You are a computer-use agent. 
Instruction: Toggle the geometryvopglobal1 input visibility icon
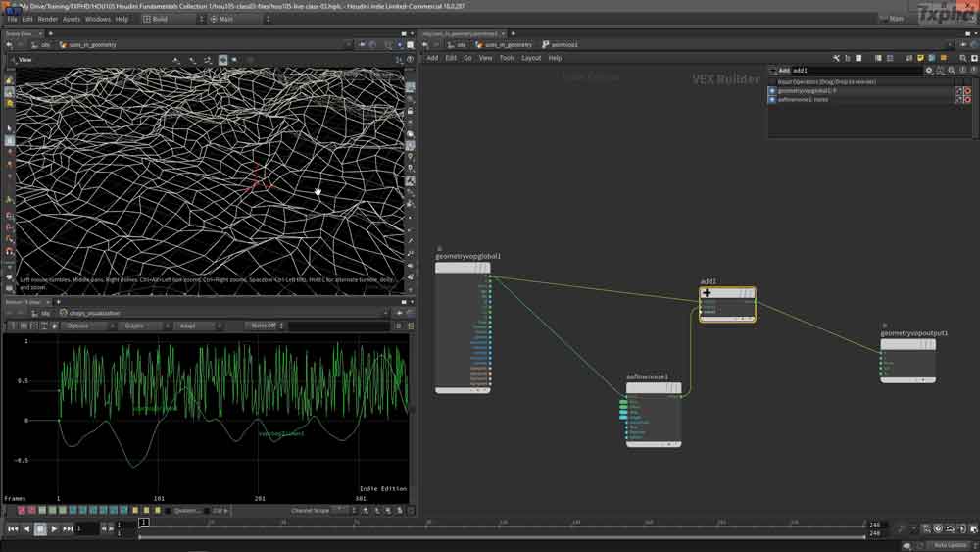pos(772,91)
